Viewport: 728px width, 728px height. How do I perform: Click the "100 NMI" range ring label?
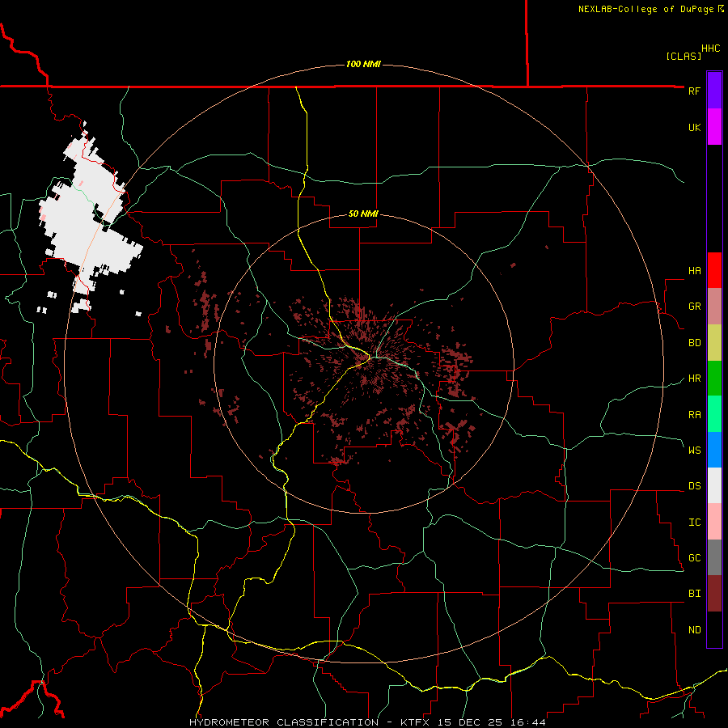(x=363, y=64)
